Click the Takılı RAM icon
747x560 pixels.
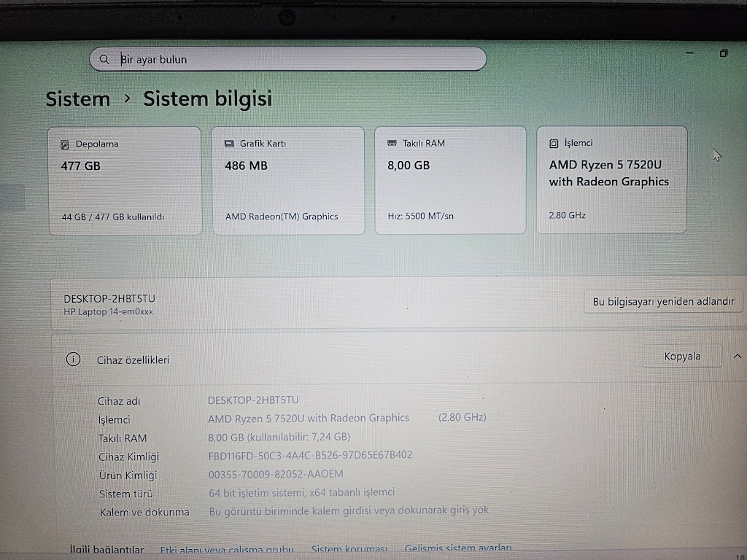[x=392, y=144]
